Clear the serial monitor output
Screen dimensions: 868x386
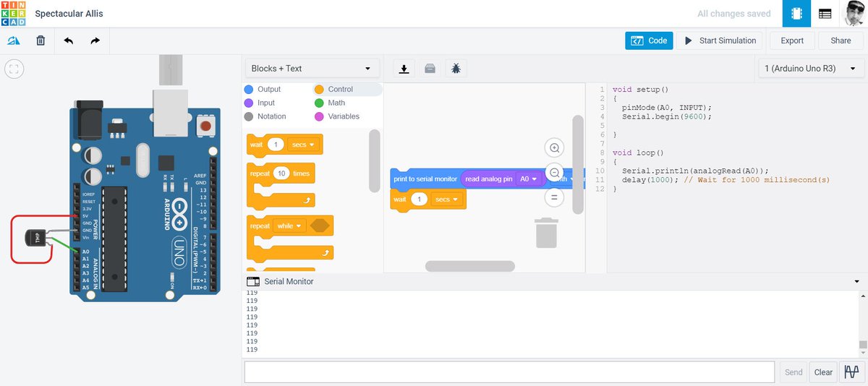823,372
